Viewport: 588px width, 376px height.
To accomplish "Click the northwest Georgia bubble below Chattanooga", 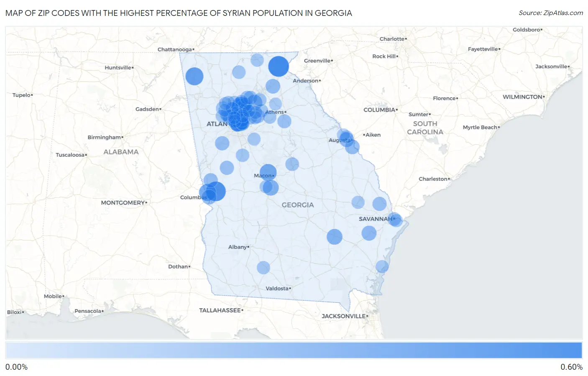I will pos(194,76).
